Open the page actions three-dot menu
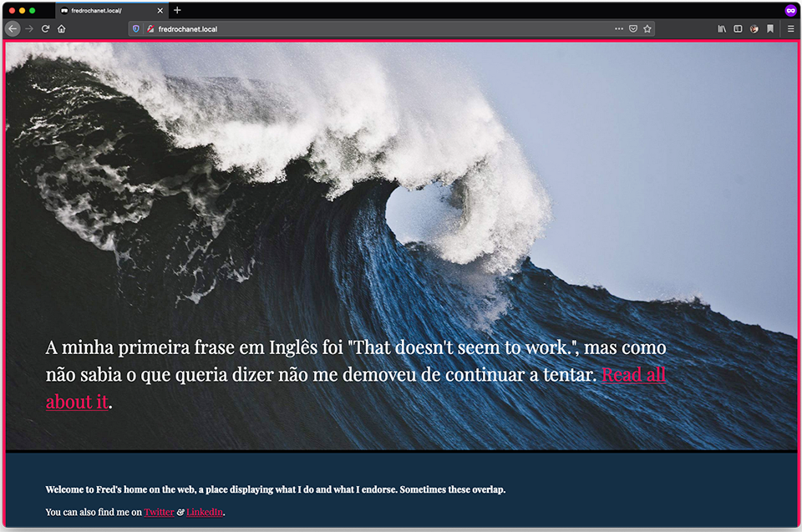This screenshot has width=802, height=532. pyautogui.click(x=619, y=29)
